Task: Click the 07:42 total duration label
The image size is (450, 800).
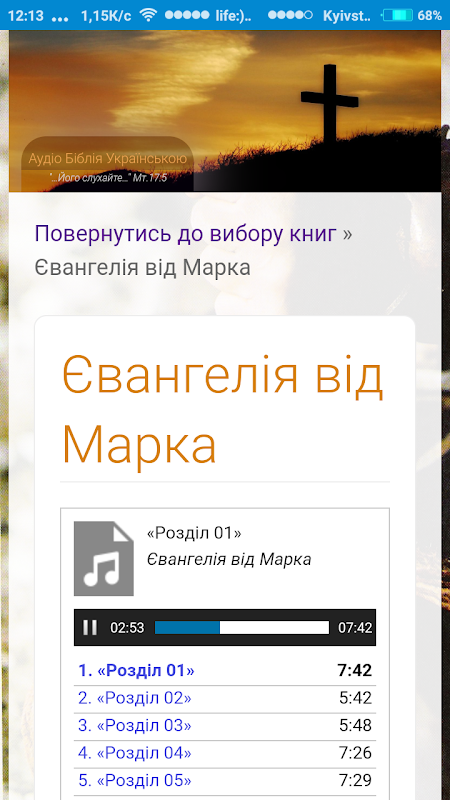Action: pos(355,628)
